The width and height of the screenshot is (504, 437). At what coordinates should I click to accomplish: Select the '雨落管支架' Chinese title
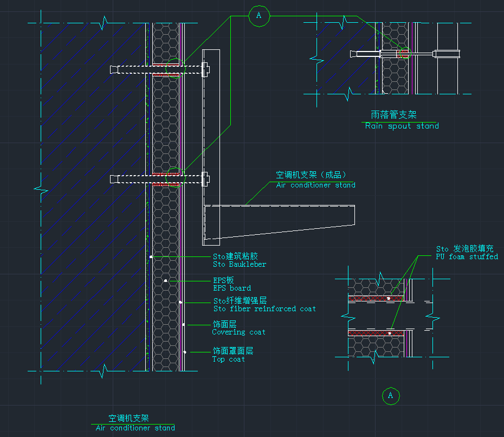coord(393,115)
